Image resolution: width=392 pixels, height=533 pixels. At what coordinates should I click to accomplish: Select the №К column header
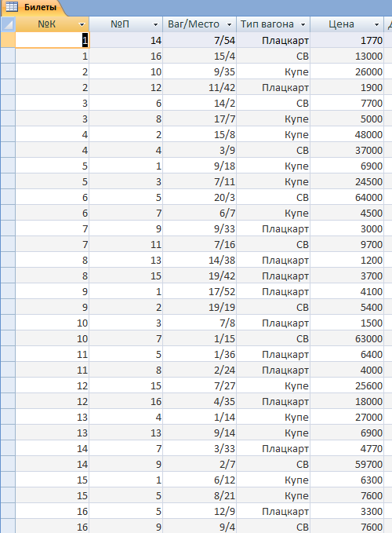pyautogui.click(x=52, y=24)
